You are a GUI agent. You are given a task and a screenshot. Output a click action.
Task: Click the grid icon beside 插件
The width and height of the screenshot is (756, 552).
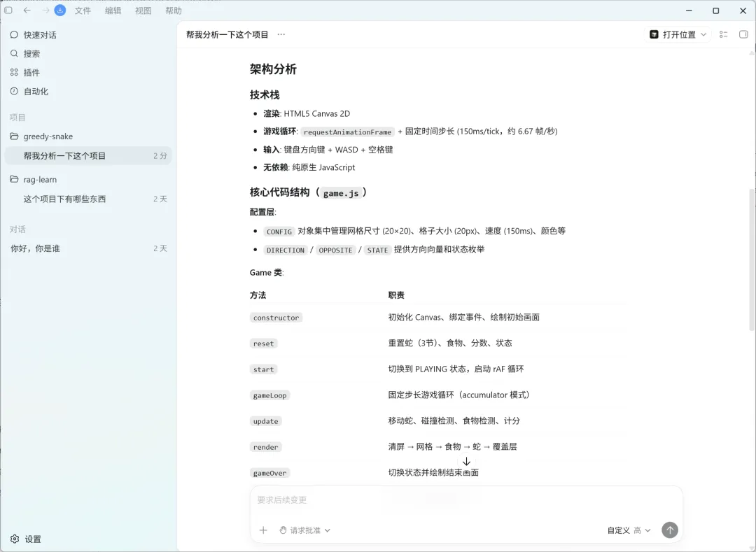14,72
